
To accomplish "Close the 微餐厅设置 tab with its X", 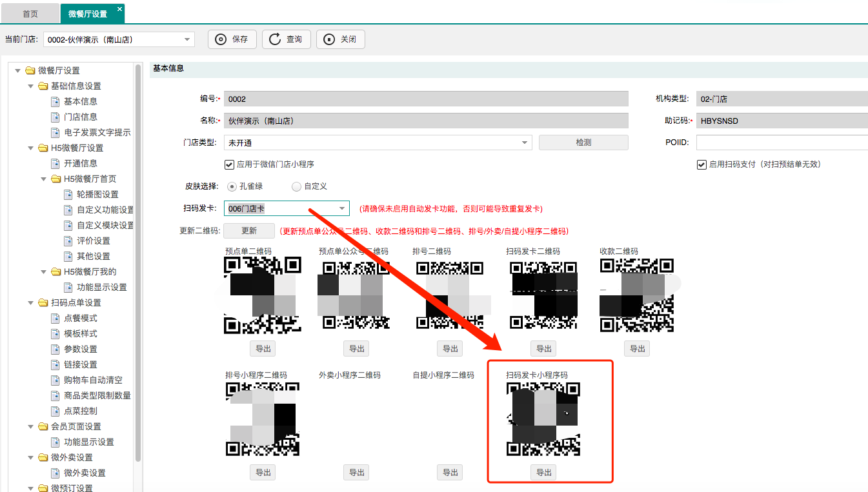I will point(119,10).
